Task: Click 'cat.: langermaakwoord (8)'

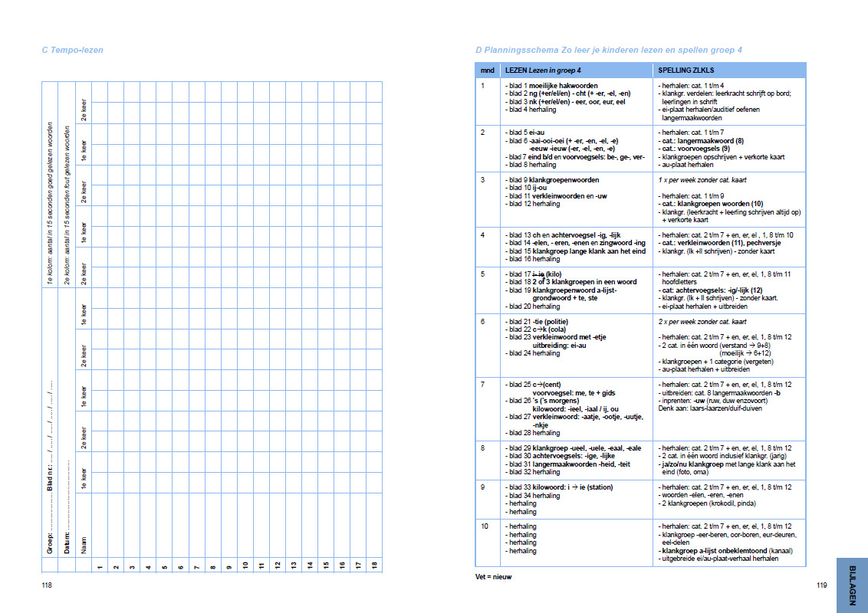Action: coord(702,140)
